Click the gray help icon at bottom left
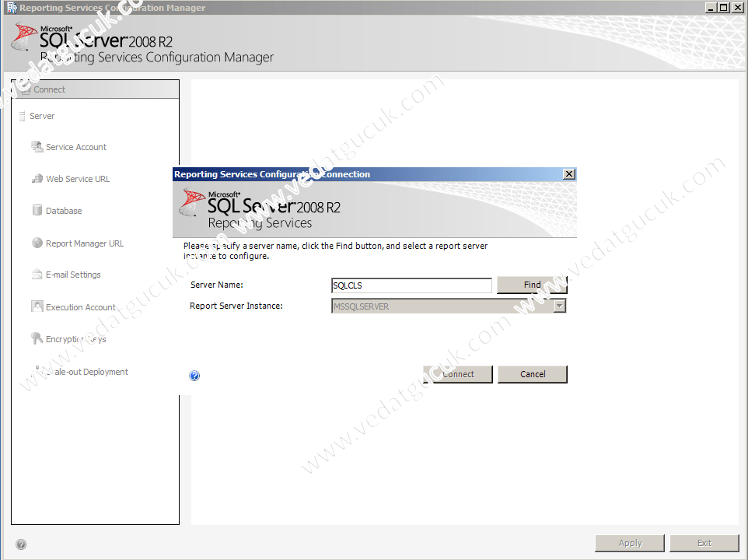Viewport: 748px width, 560px height. click(21, 544)
